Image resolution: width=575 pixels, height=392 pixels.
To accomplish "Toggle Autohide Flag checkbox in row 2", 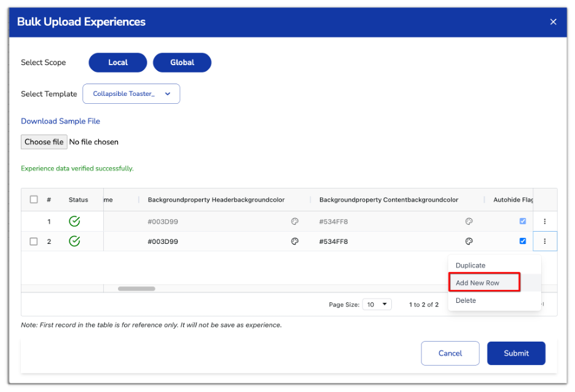I will pos(523,241).
